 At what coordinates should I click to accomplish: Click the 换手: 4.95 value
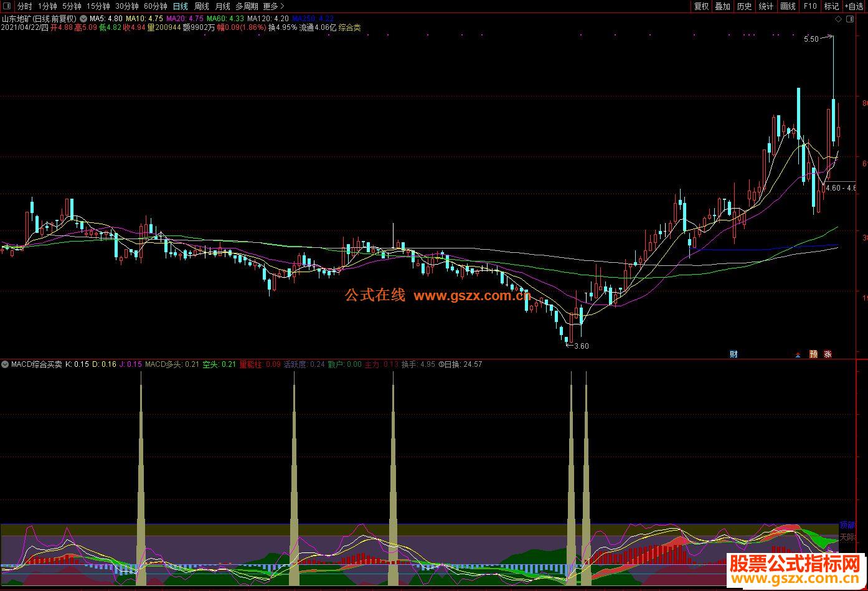point(418,364)
